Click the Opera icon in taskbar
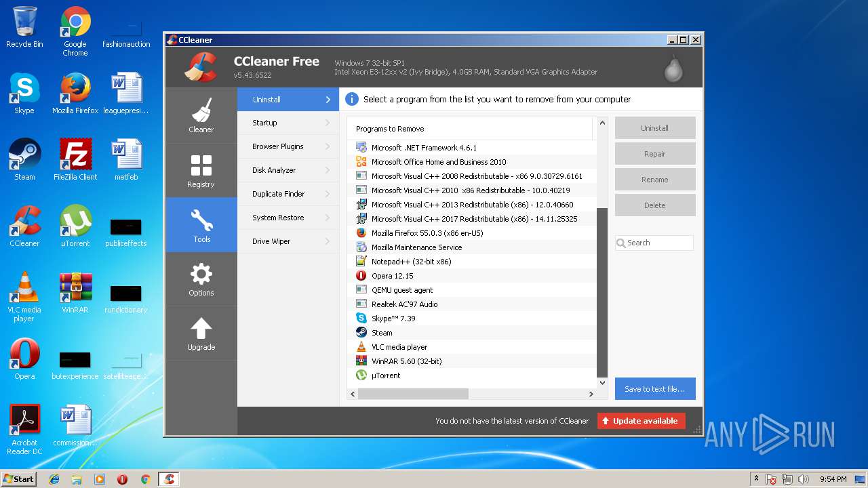The image size is (868, 488). [123, 479]
